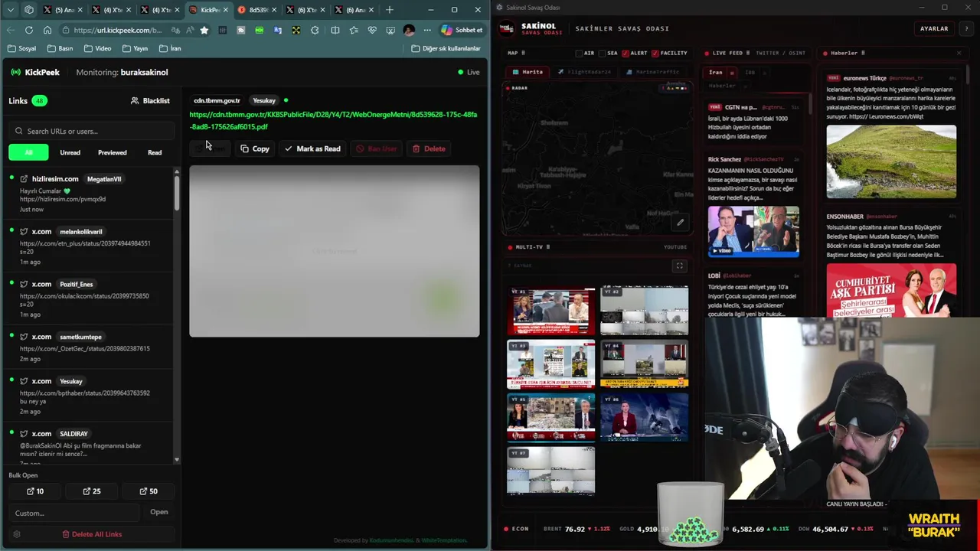Click the KickPeek logo
The height and width of the screenshot is (551, 980).
[x=36, y=72]
